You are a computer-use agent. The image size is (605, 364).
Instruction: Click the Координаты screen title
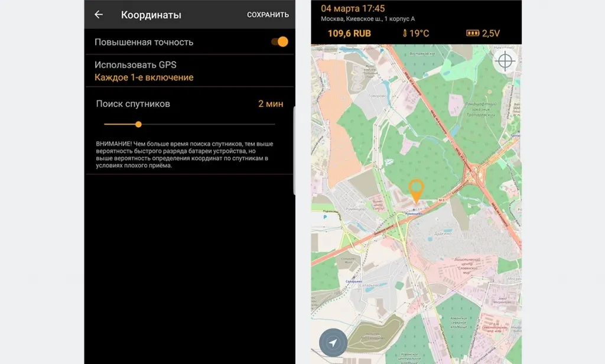(151, 15)
